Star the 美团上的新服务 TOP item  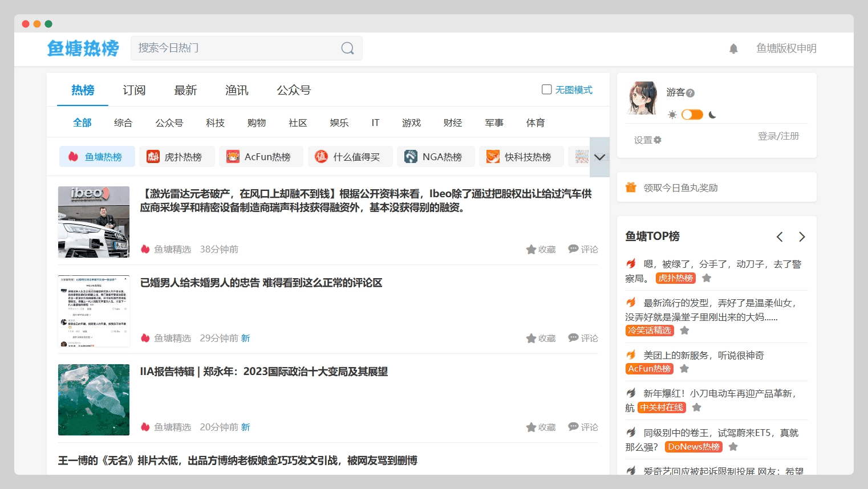click(684, 369)
